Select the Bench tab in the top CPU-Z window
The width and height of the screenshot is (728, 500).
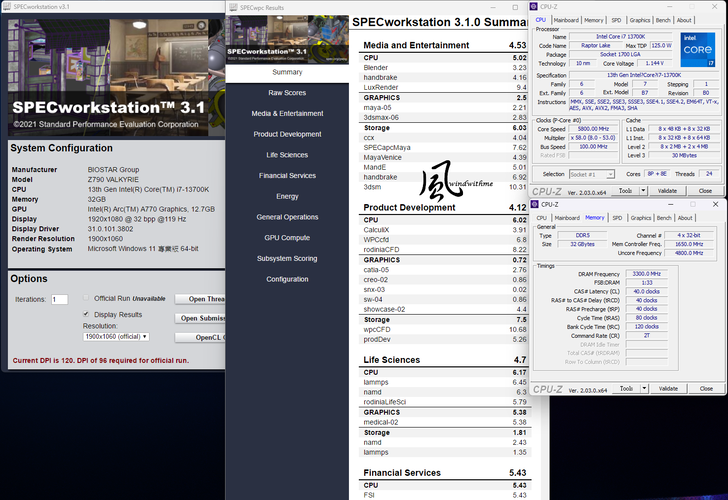pos(662,20)
